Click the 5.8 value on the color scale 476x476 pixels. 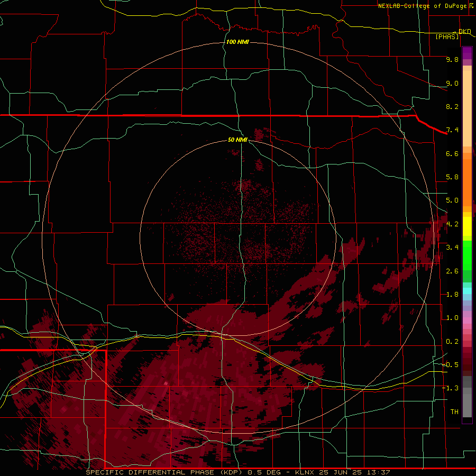(x=452, y=177)
